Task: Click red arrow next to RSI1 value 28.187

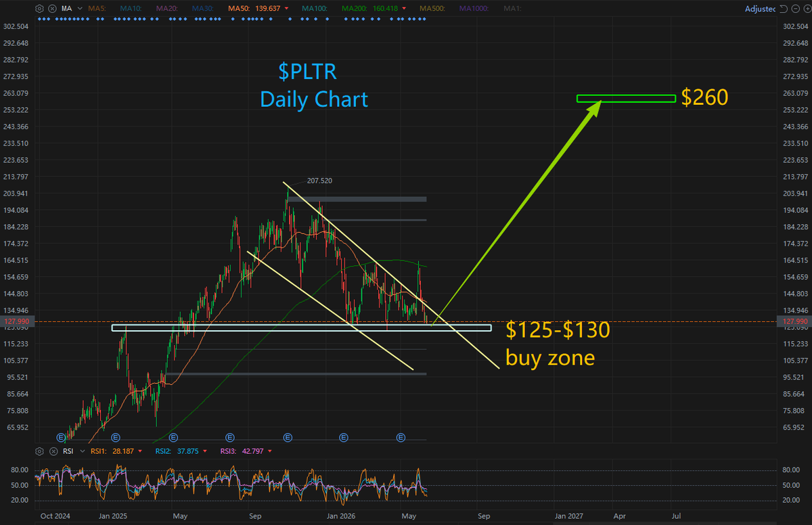Action: coord(140,451)
